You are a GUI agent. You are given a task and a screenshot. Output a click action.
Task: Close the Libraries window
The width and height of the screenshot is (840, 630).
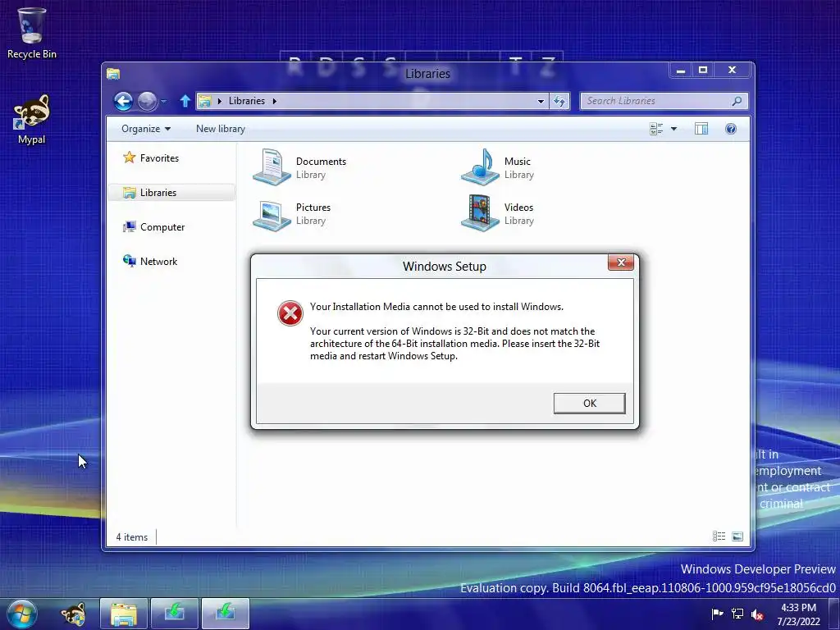coord(732,71)
